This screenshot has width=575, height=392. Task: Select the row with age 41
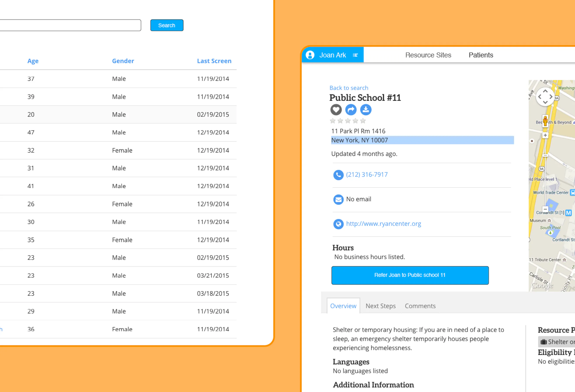118,186
